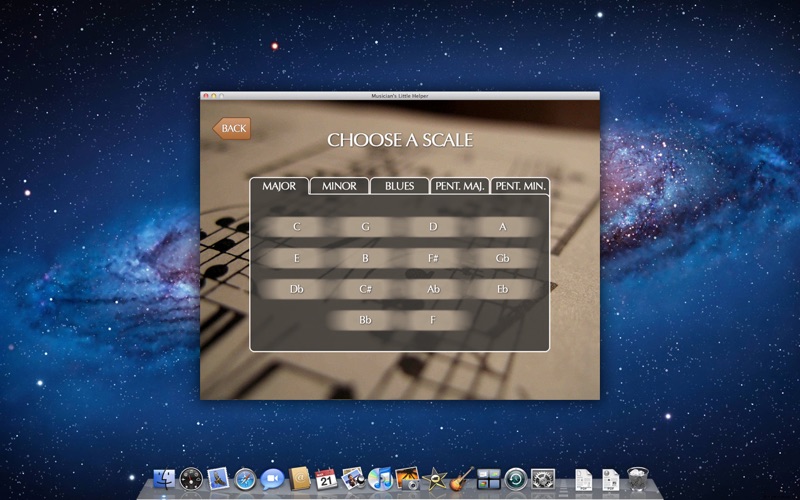Launch GarageBand guitar icon
This screenshot has width=800, height=500.
(462, 480)
